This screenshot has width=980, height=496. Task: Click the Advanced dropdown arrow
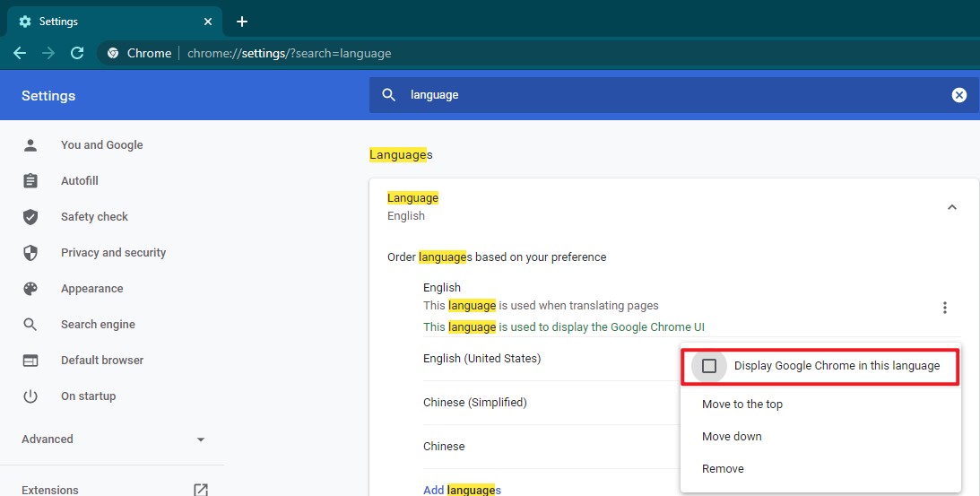(x=201, y=439)
